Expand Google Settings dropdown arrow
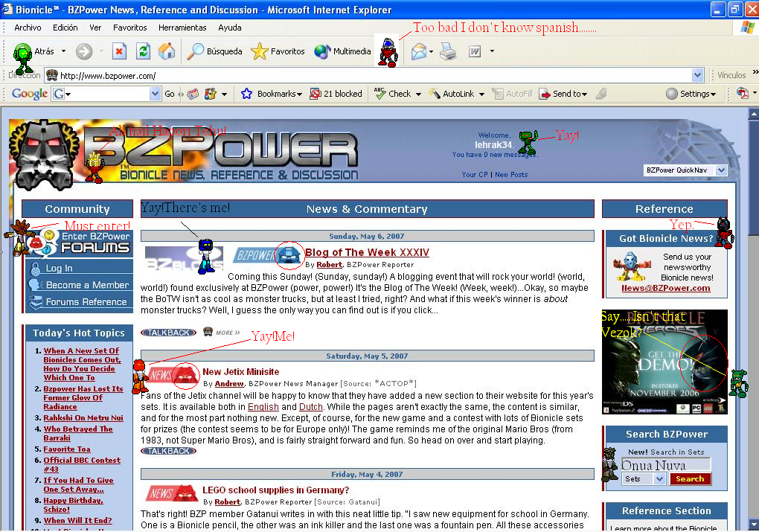 click(713, 94)
